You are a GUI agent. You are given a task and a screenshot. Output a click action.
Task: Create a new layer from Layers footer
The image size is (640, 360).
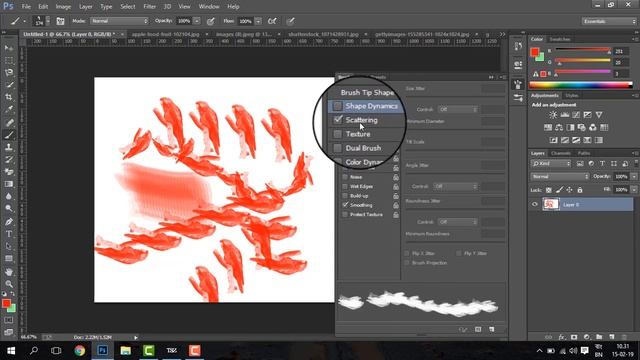(611, 337)
